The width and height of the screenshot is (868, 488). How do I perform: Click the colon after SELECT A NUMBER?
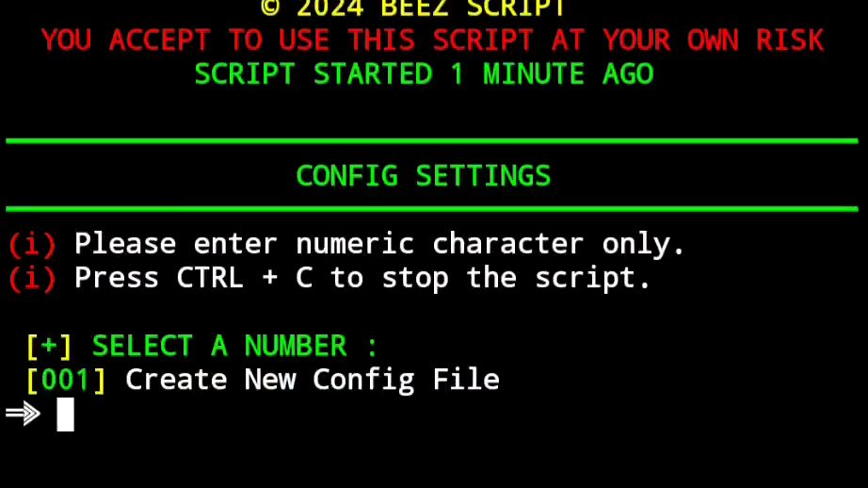(372, 348)
